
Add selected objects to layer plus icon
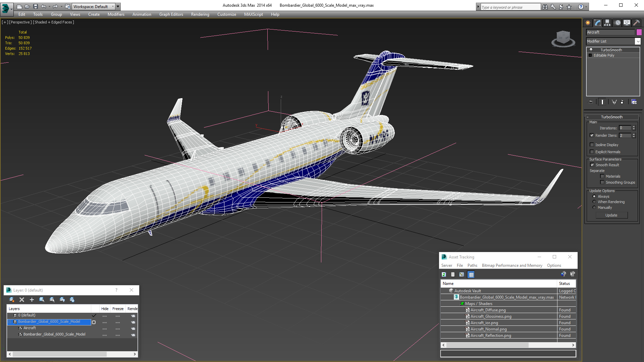(x=32, y=300)
